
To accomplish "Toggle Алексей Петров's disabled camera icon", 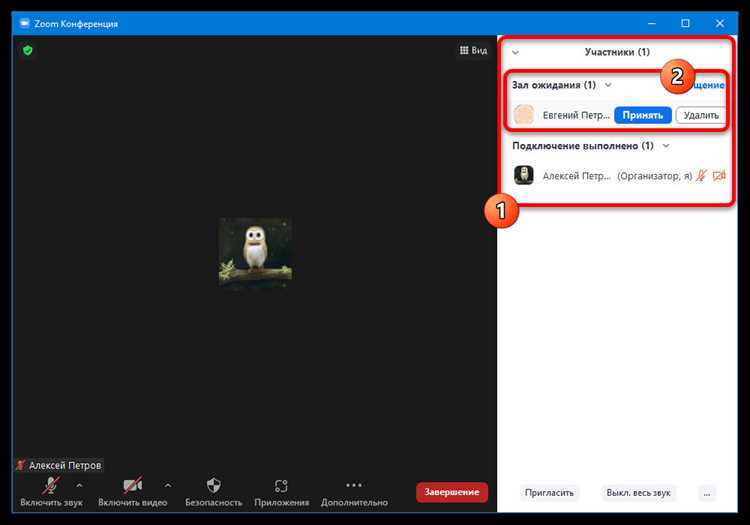I will click(x=719, y=176).
